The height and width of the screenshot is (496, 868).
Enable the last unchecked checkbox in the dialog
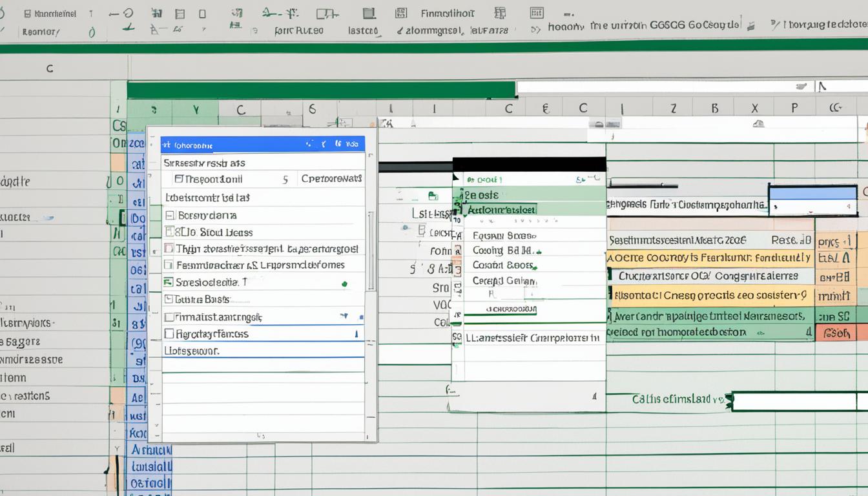pos(170,332)
